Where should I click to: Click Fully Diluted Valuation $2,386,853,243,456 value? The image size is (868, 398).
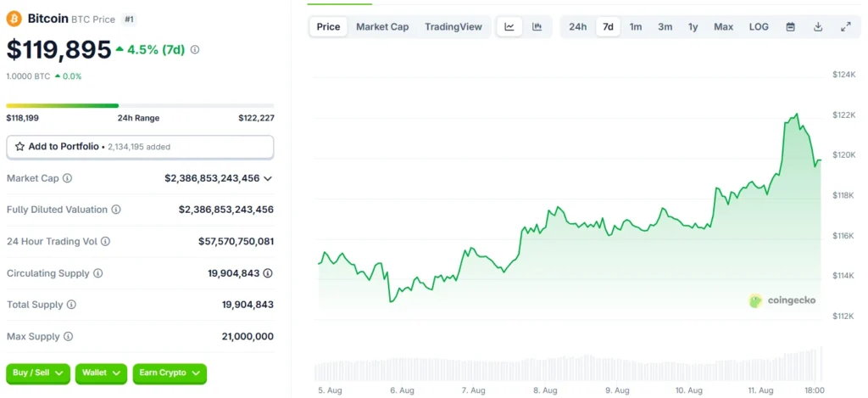pyautogui.click(x=225, y=210)
